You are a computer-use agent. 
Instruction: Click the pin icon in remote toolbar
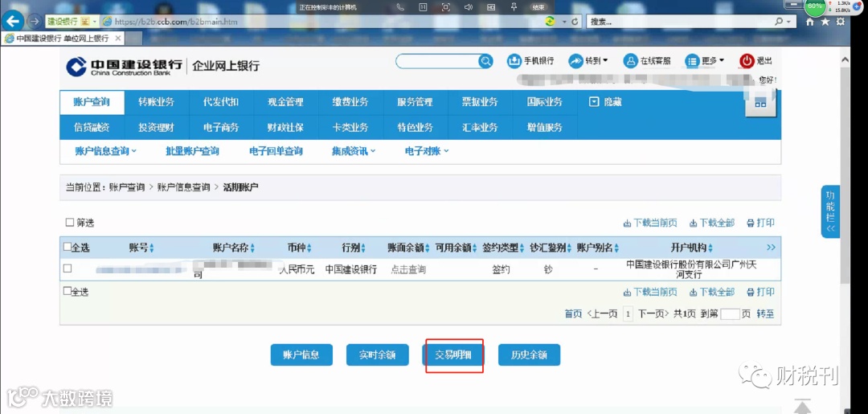pos(513,7)
